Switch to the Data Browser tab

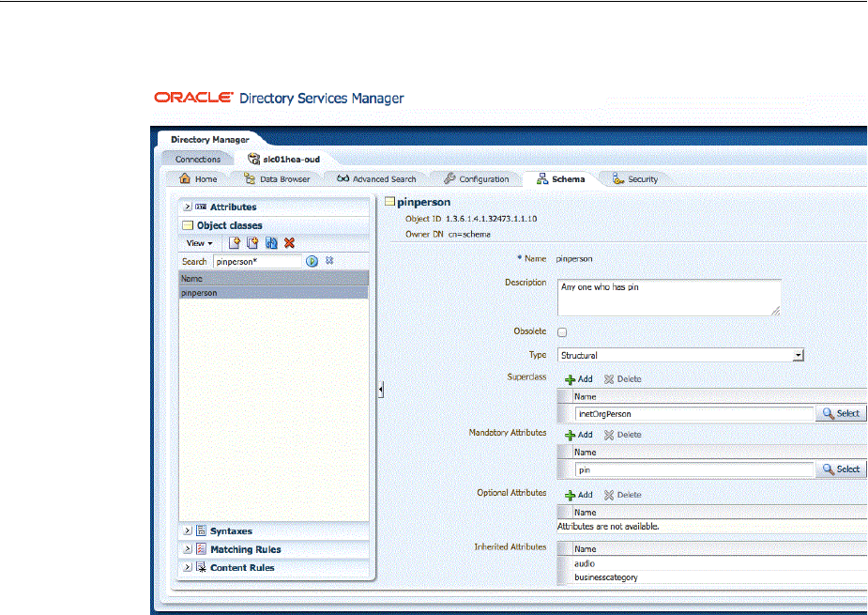point(278,179)
